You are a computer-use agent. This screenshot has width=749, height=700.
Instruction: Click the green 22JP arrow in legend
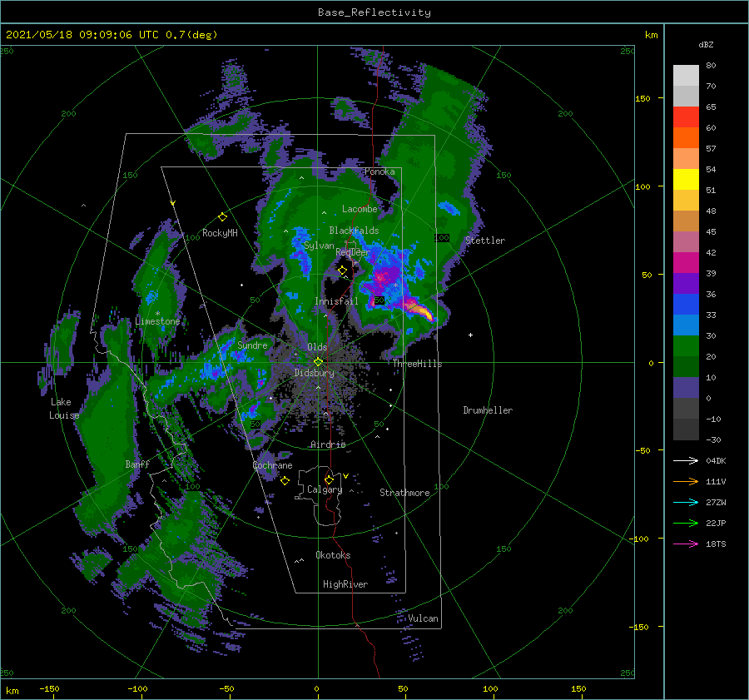click(686, 524)
